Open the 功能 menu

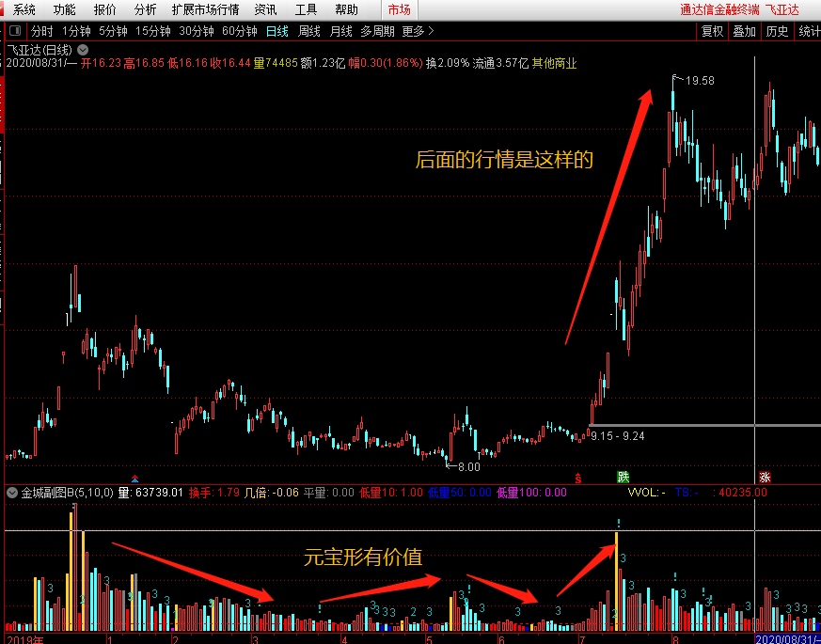pyautogui.click(x=64, y=9)
